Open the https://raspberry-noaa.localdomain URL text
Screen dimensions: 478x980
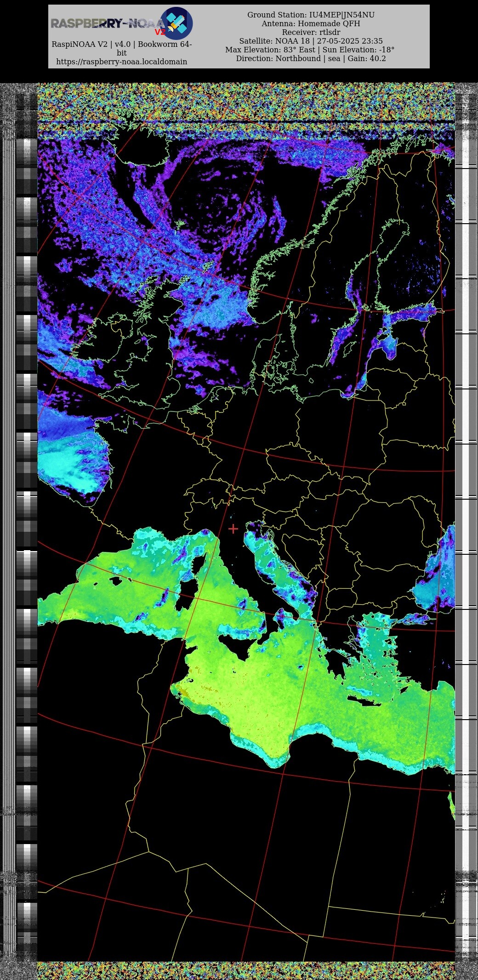click(x=122, y=62)
